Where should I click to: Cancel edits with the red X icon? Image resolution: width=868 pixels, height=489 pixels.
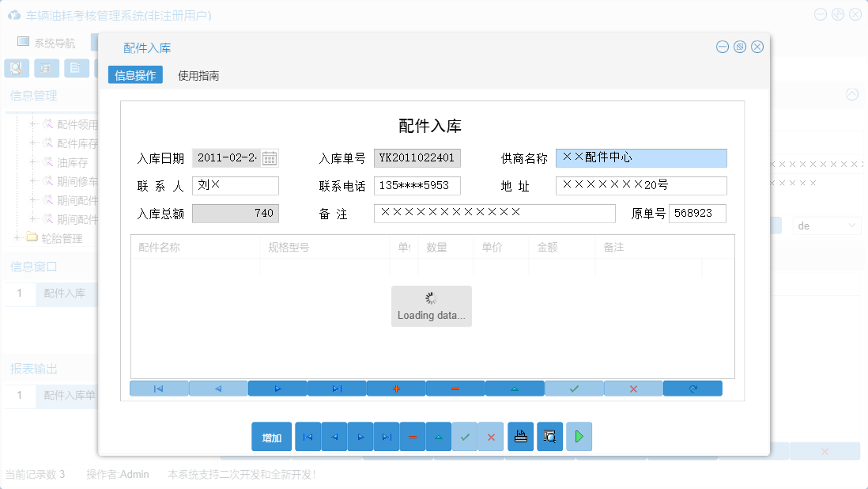[633, 388]
